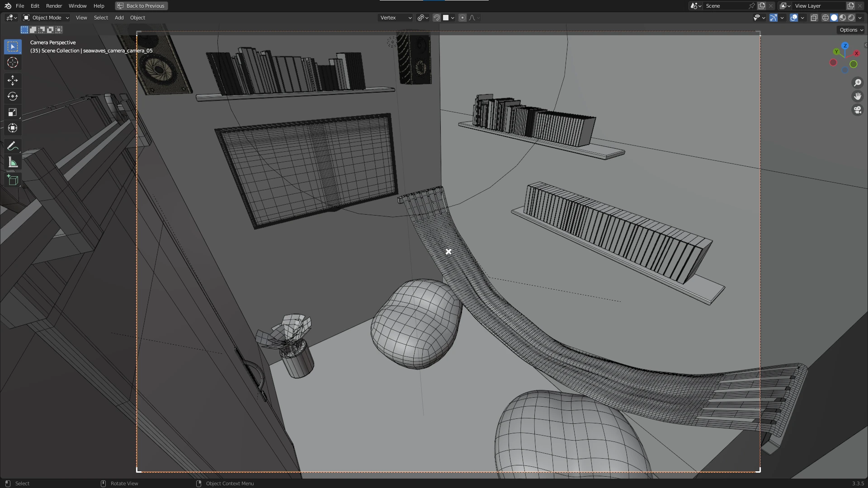Switch to Wireframe shading
The width and height of the screenshot is (868, 488).
pyautogui.click(x=826, y=18)
